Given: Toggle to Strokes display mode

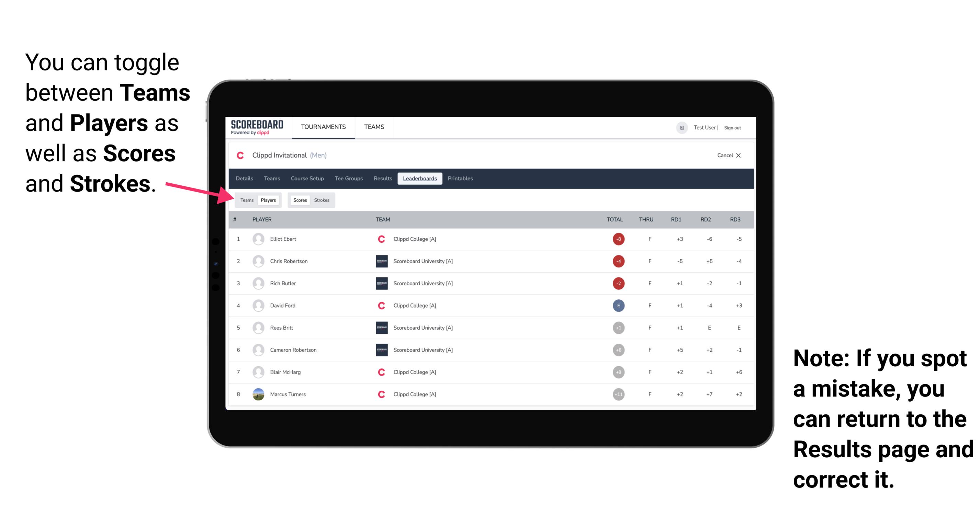Looking at the screenshot, I should tap(323, 200).
